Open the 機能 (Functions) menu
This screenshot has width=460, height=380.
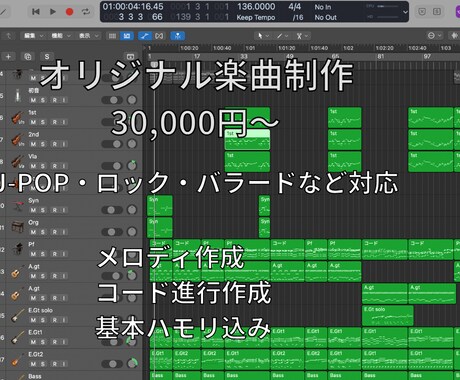coord(60,36)
